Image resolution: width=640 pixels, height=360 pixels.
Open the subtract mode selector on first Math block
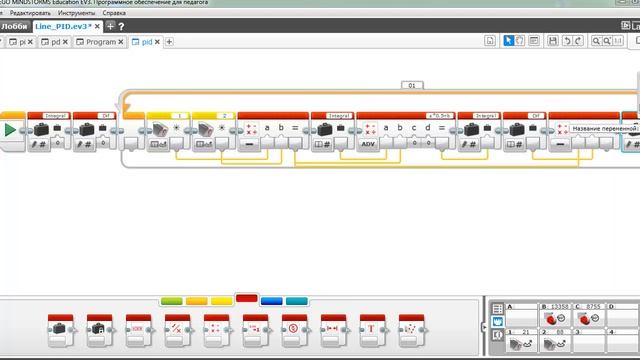point(249,144)
